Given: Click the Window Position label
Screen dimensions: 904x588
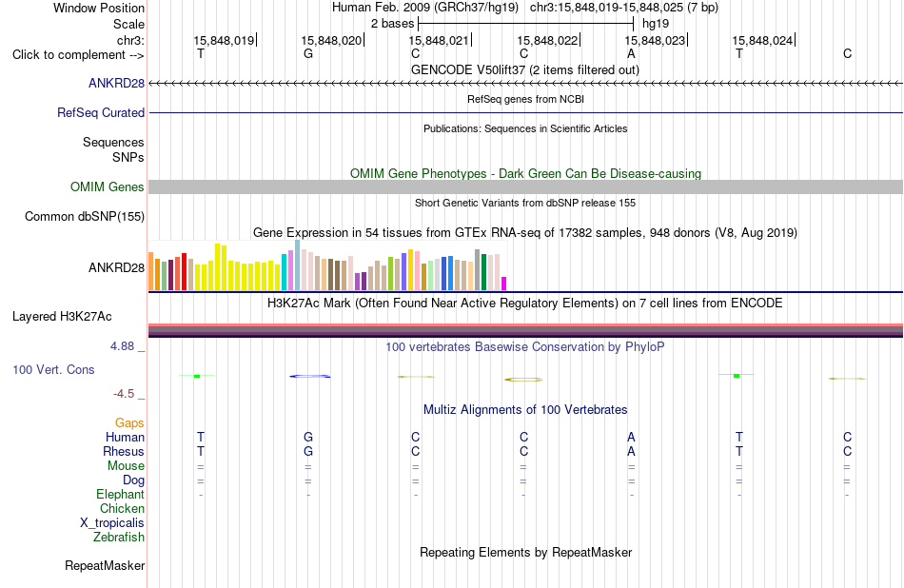Looking at the screenshot, I should point(99,8).
